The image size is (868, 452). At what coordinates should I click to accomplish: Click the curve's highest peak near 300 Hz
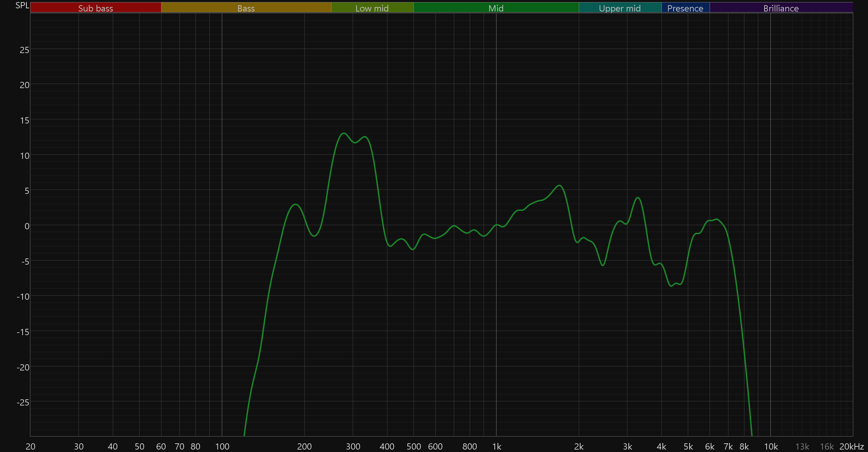point(343,133)
